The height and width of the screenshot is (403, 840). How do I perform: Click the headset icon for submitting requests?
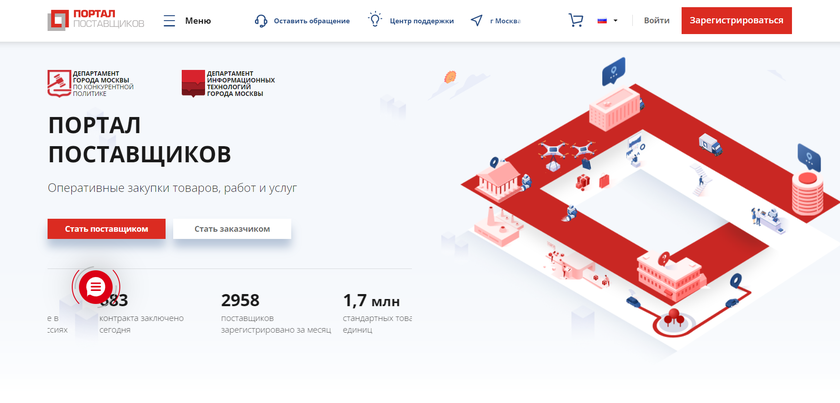[261, 20]
